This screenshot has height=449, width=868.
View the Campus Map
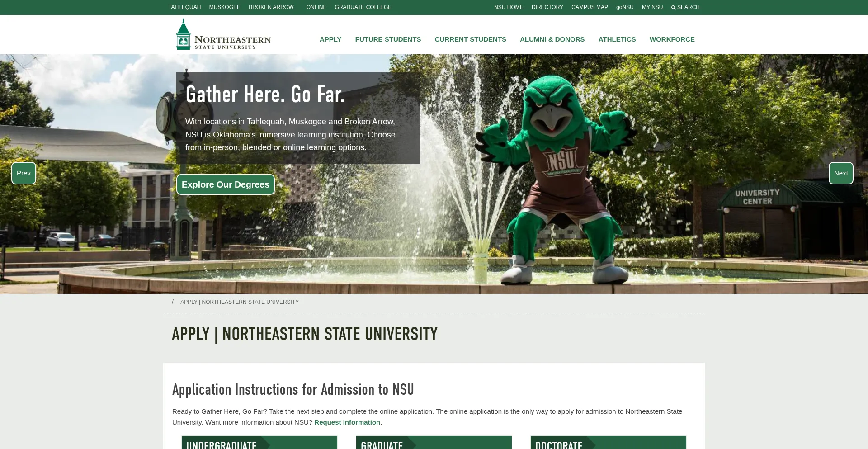[x=590, y=7]
